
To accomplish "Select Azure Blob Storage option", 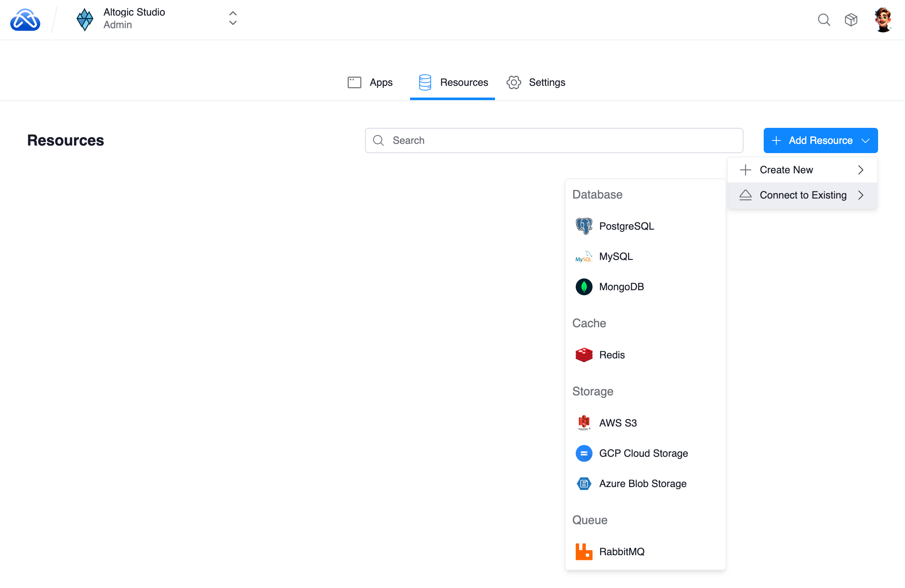I will pyautogui.click(x=643, y=484).
